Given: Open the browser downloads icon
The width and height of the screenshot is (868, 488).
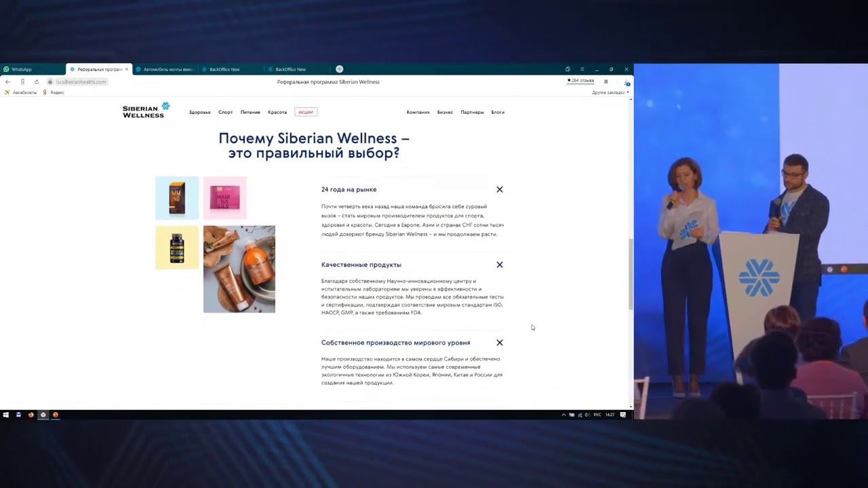Looking at the screenshot, I should click(627, 82).
